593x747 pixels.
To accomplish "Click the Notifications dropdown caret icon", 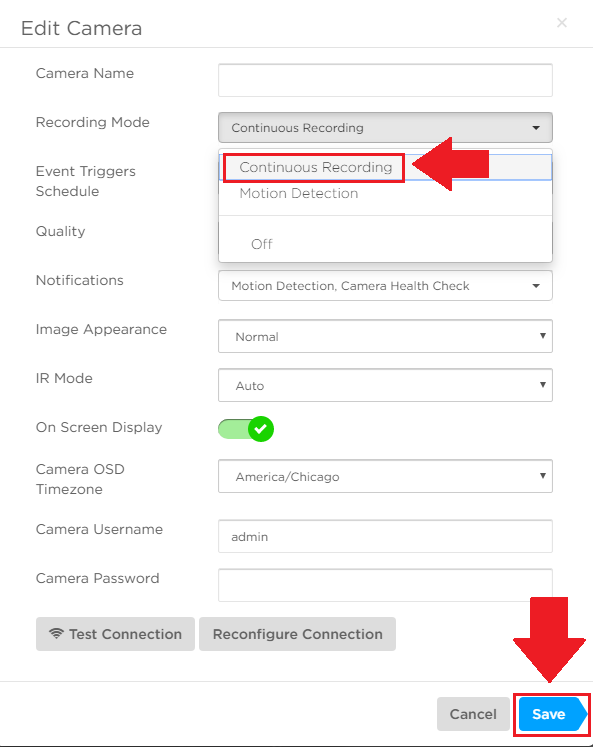I will (x=536, y=286).
